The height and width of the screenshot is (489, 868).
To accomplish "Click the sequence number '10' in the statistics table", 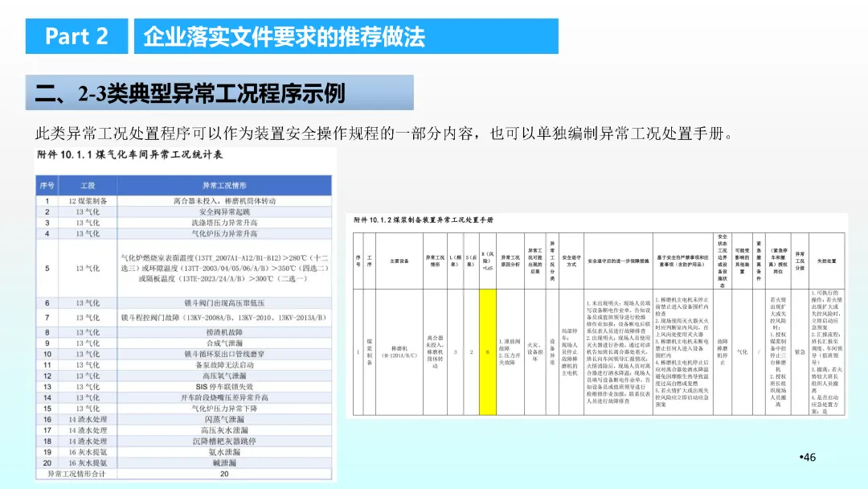I will tap(47, 354).
